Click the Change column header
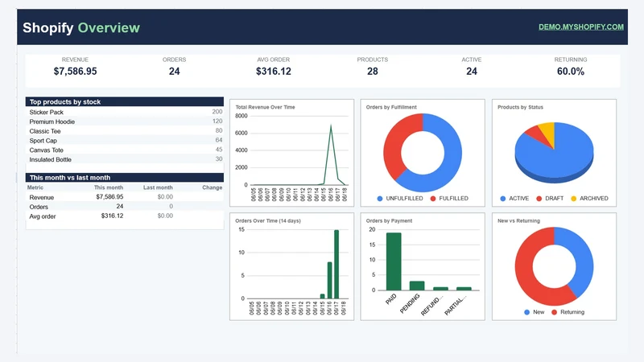The image size is (644, 362). (x=212, y=187)
